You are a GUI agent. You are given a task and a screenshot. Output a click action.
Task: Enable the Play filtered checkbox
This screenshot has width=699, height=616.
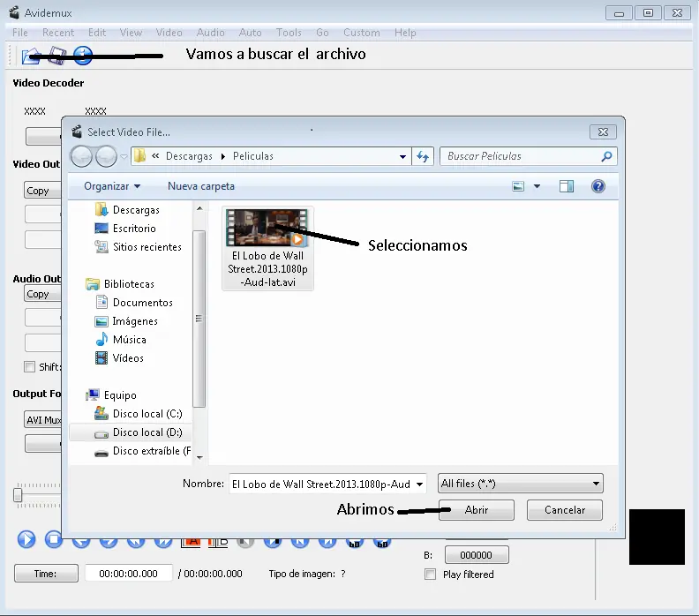430,575
